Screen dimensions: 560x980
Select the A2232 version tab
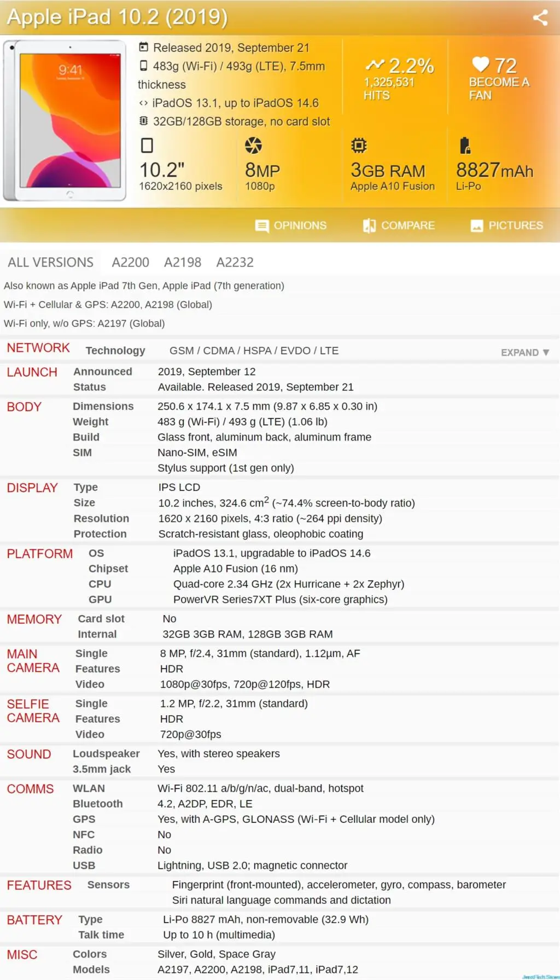(x=235, y=262)
